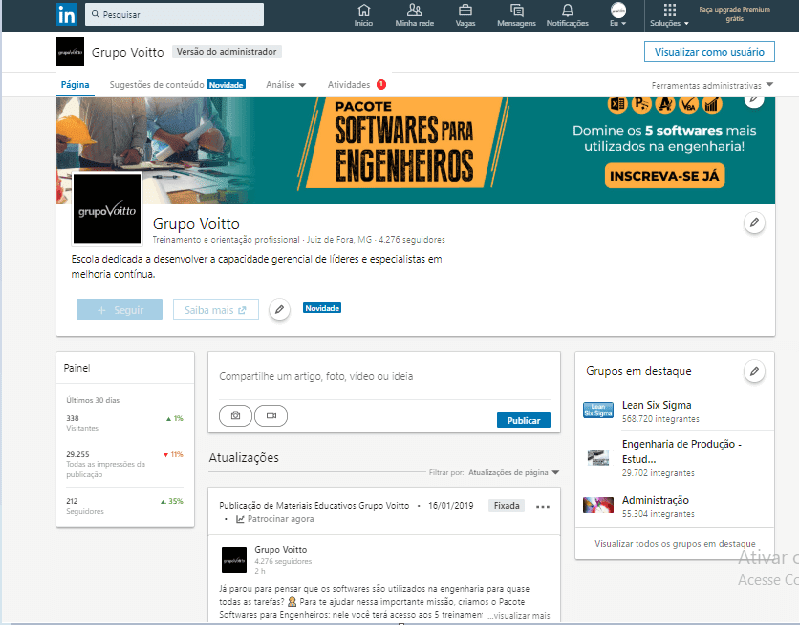
Task: Click the Saiba mais button
Action: coord(216,310)
